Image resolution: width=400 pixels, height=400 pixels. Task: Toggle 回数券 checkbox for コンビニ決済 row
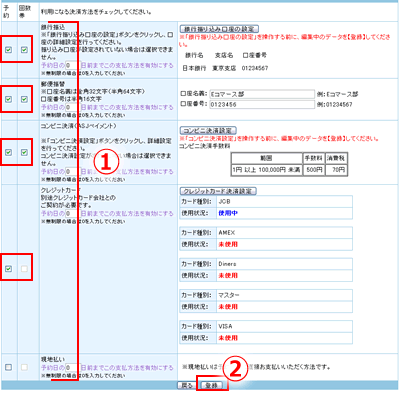(24, 152)
